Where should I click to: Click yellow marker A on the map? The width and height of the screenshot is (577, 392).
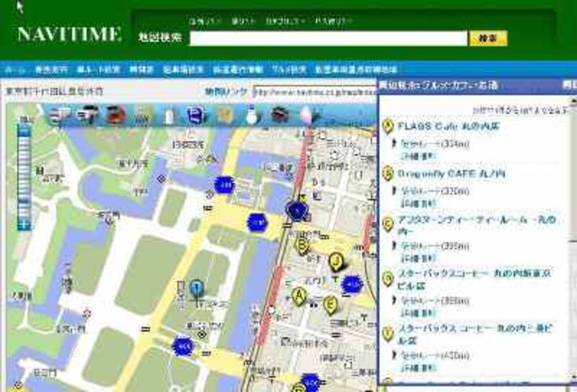pos(299,296)
